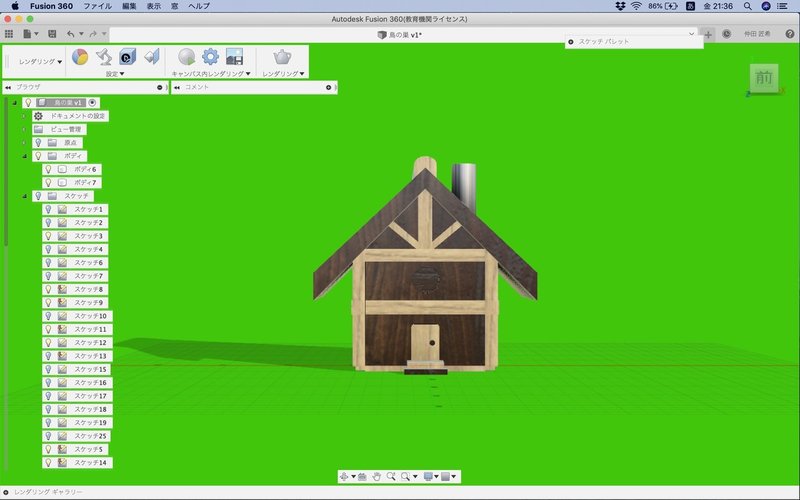This screenshot has height=500, width=800.
Task: Open Grid and Viewports icon
Action: pos(445,477)
